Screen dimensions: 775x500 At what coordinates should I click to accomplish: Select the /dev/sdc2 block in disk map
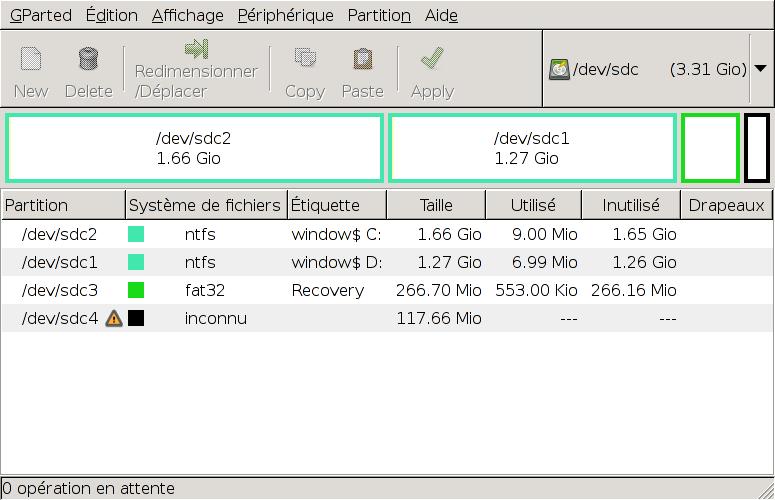click(194, 148)
